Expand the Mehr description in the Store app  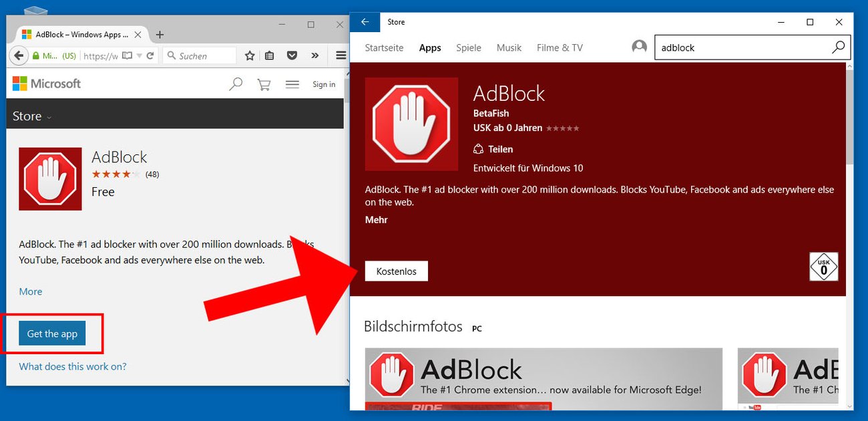(x=376, y=219)
